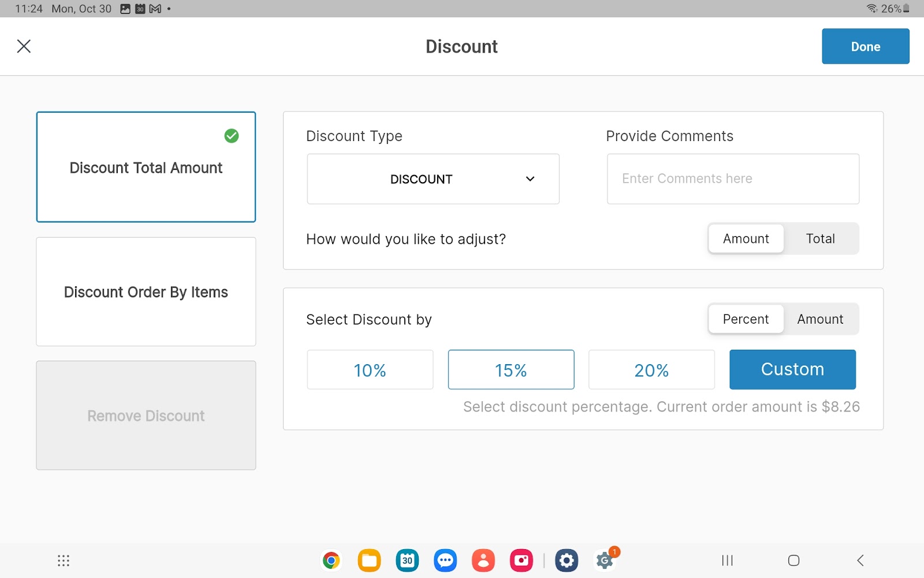The image size is (924, 578).
Task: Open the app drawer grid icon
Action: click(x=64, y=560)
